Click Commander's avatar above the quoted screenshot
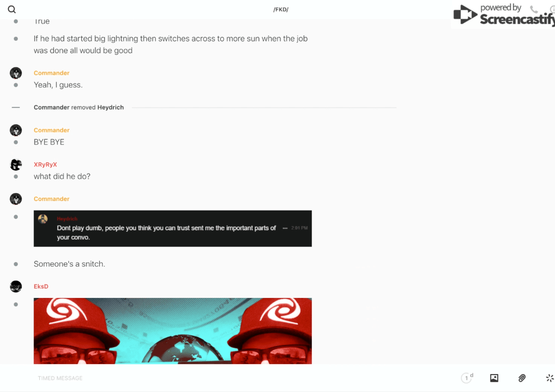555x392 pixels. [16, 199]
